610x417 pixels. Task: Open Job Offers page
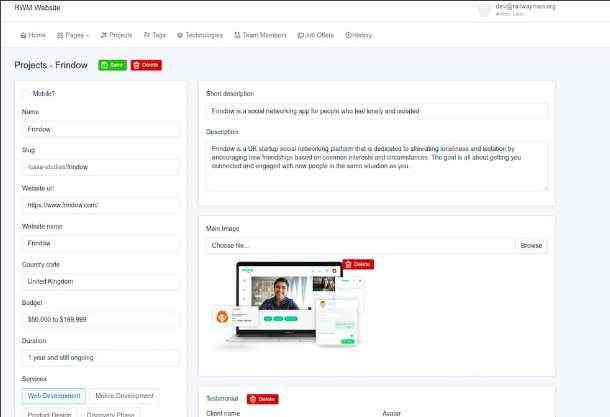click(315, 35)
